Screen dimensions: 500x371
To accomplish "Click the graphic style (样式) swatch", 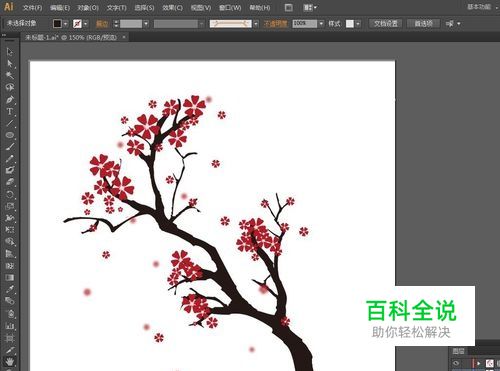I will (350, 24).
